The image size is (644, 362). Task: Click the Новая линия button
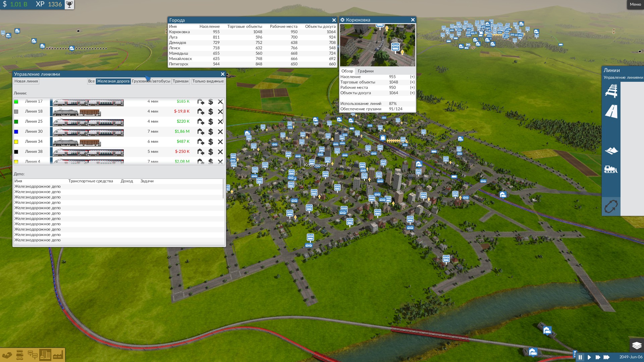click(x=26, y=81)
